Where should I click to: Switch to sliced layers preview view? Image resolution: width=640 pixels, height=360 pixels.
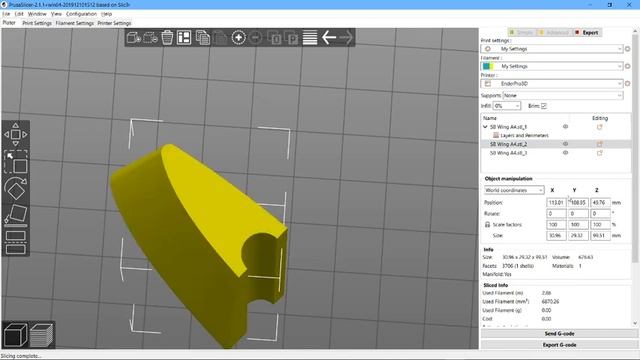pyautogui.click(x=41, y=335)
